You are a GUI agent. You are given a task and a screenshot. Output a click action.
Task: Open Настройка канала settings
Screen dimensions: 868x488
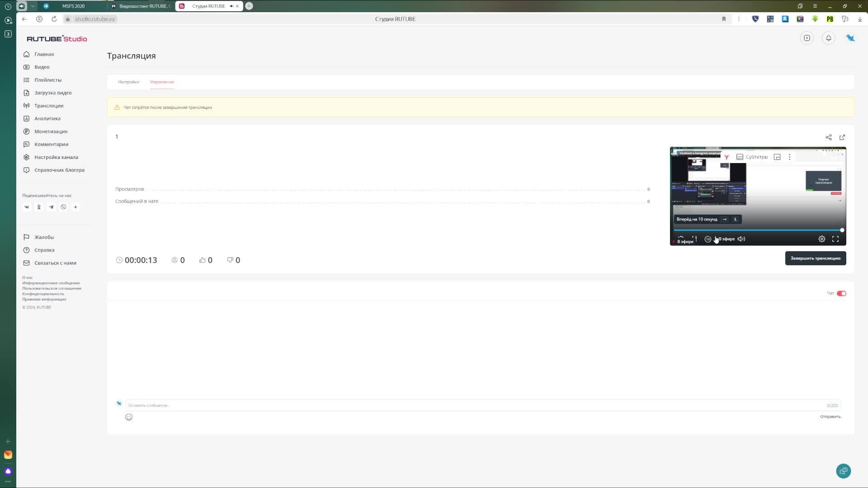pos(56,157)
